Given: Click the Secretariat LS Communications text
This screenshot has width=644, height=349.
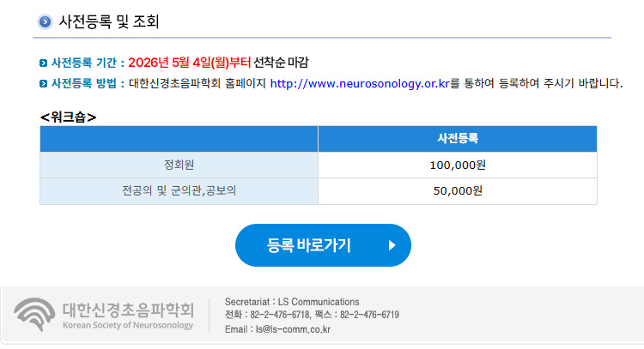Looking at the screenshot, I should pos(291,302).
